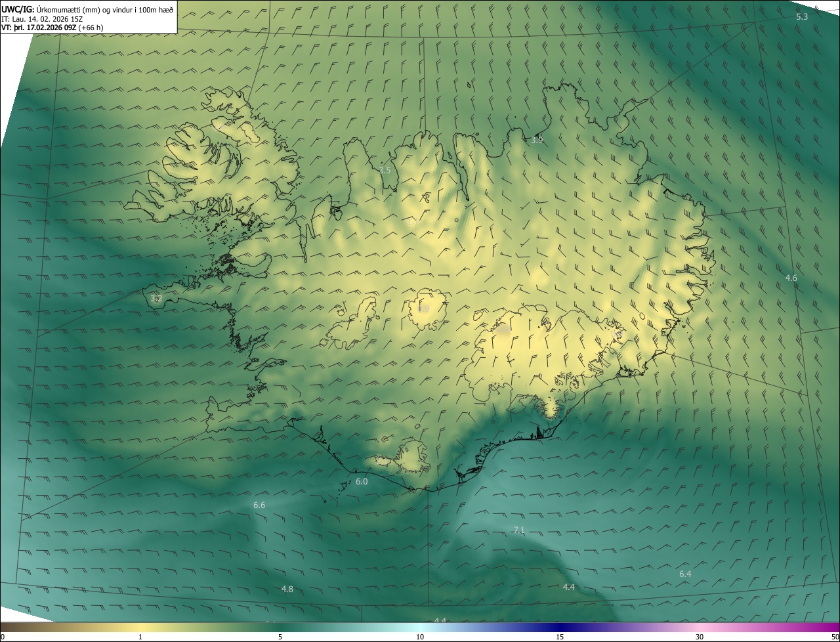Click the color scale tick labeled 10
840x642 pixels.
420,637
